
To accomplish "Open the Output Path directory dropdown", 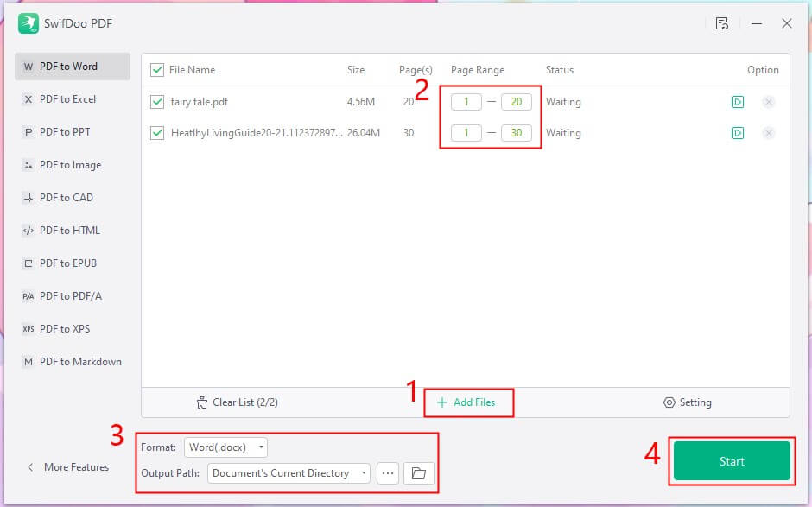I will 289,473.
